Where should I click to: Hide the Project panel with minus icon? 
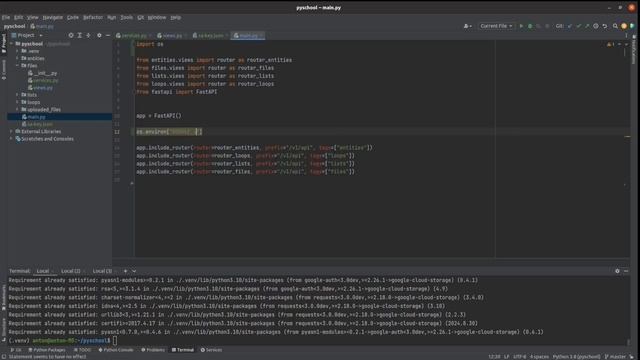tap(108, 36)
